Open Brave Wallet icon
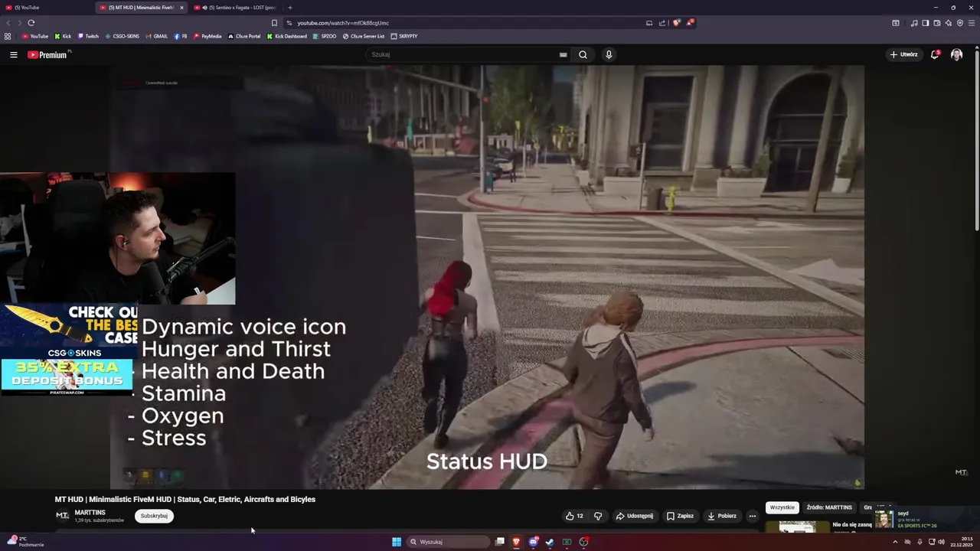Image resolution: width=980 pixels, height=551 pixels. 937,23
